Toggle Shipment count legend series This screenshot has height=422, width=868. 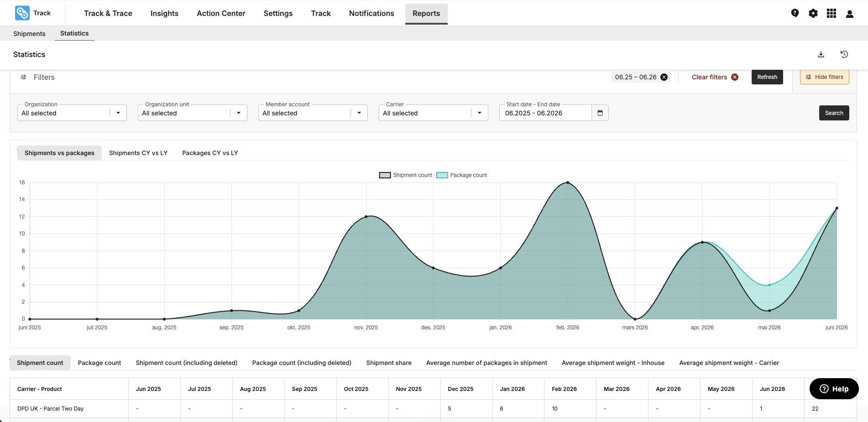[405, 175]
